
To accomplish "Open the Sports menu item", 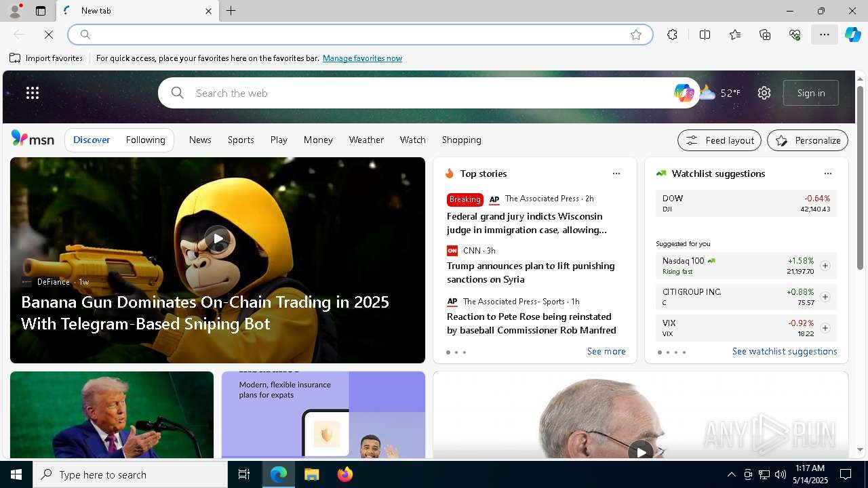I will 241,140.
